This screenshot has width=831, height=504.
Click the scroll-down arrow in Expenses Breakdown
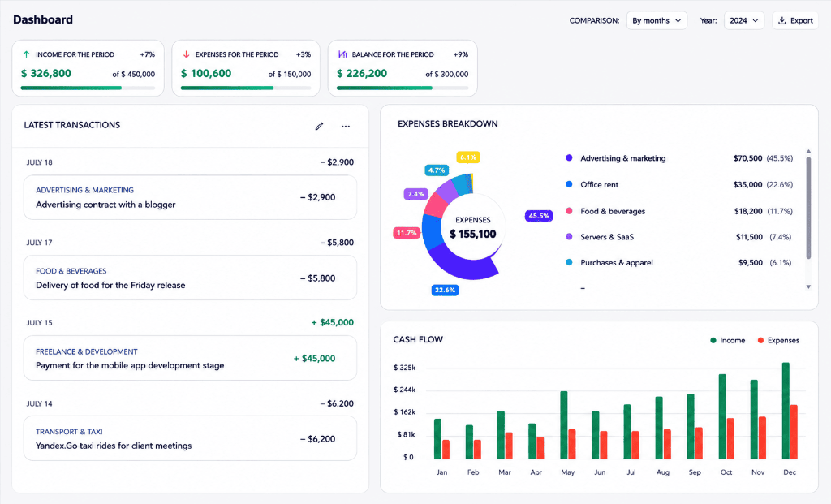pyautogui.click(x=808, y=286)
